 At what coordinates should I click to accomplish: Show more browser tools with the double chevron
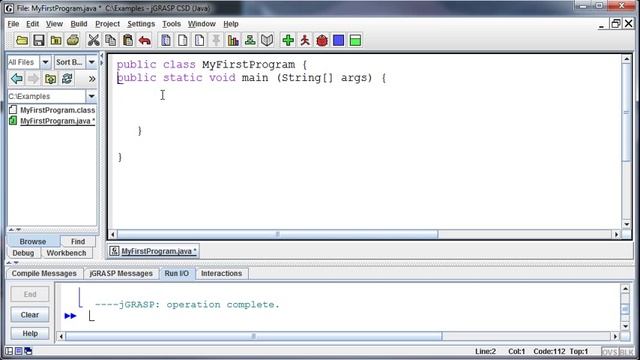coord(92,79)
